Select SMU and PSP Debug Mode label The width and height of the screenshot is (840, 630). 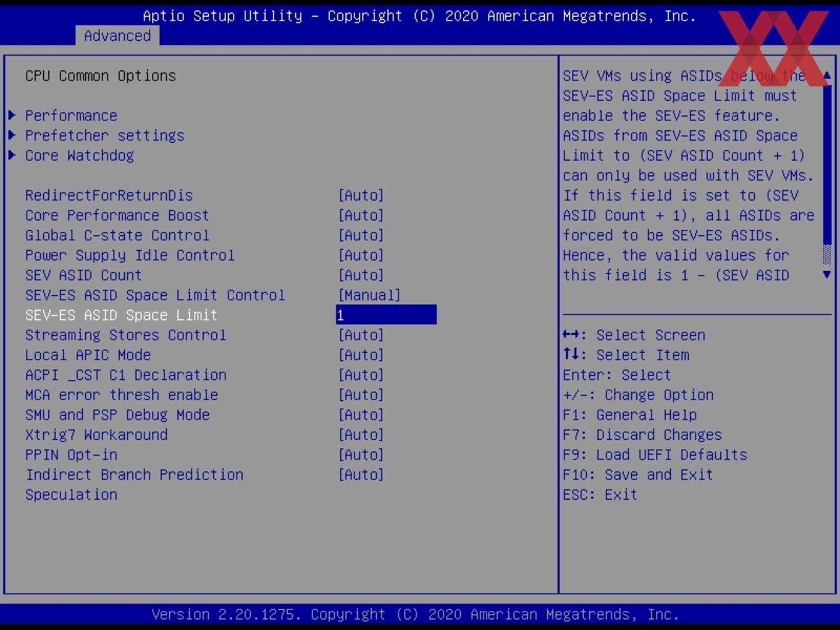click(x=117, y=415)
